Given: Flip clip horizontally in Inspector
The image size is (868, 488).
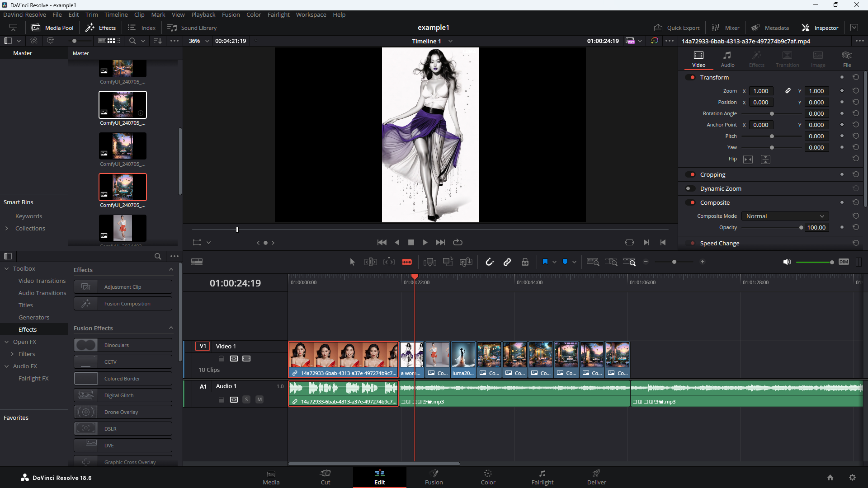Looking at the screenshot, I should [748, 160].
